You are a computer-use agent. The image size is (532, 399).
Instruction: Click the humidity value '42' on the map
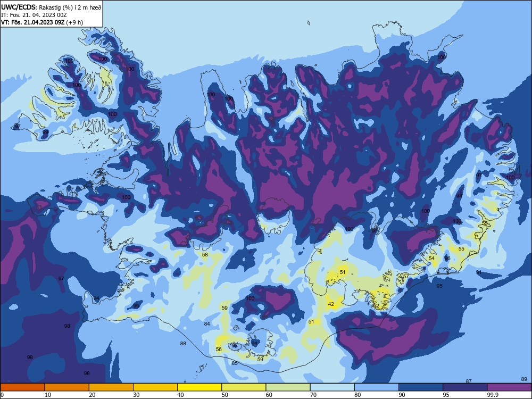pos(331,304)
